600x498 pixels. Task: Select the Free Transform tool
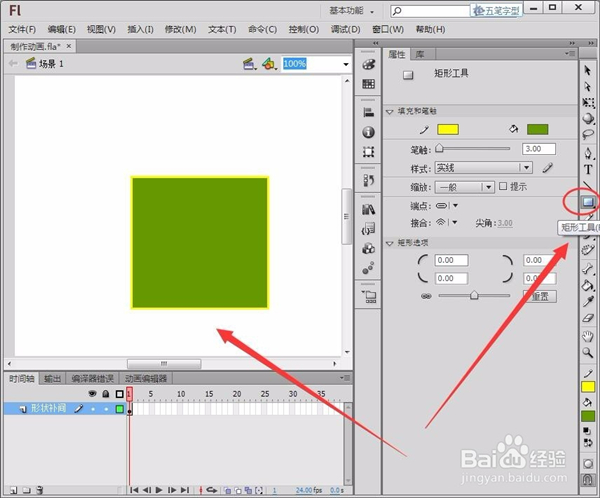(x=588, y=103)
